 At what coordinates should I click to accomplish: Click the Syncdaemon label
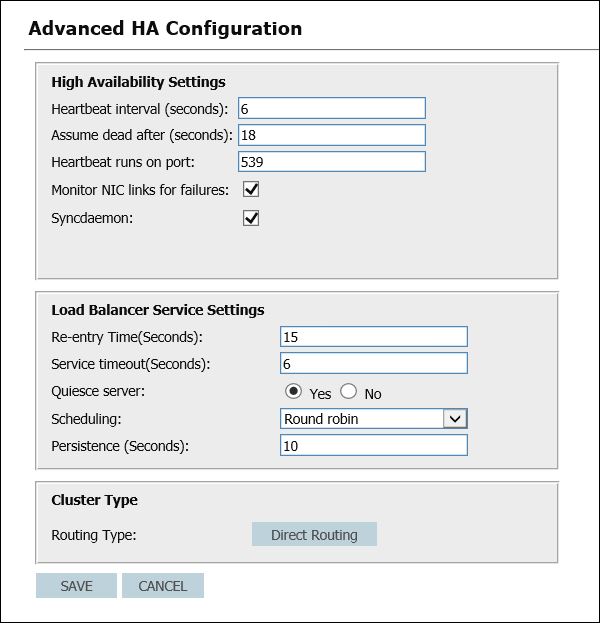(x=92, y=218)
